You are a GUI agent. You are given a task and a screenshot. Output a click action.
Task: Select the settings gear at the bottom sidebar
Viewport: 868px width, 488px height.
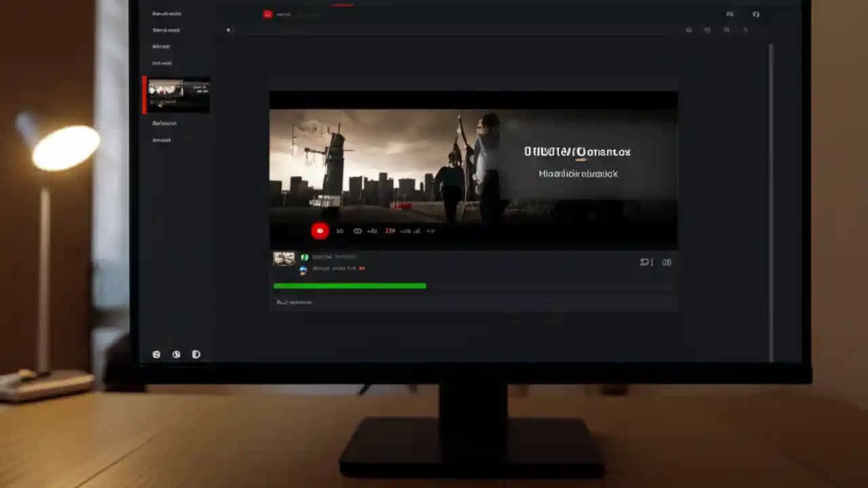[157, 354]
